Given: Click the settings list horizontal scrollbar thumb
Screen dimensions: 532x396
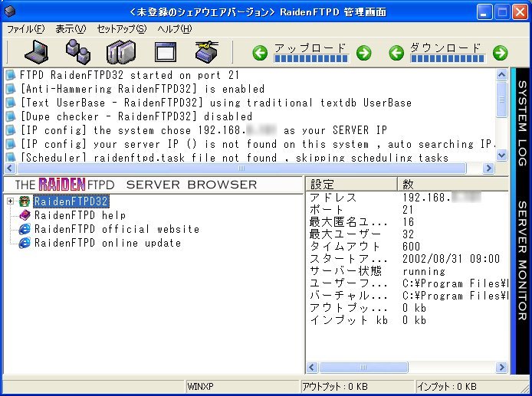Looking at the screenshot, I should [x=363, y=367].
